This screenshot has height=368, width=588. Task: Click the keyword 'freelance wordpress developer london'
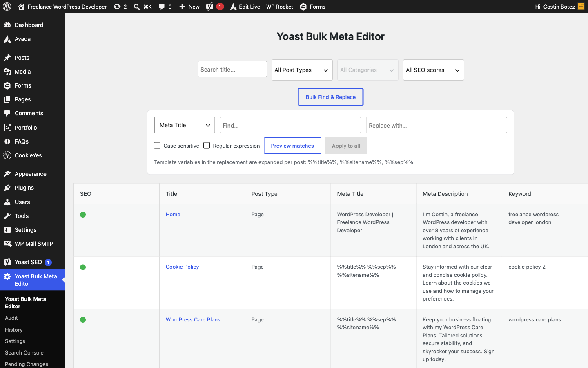coord(534,218)
